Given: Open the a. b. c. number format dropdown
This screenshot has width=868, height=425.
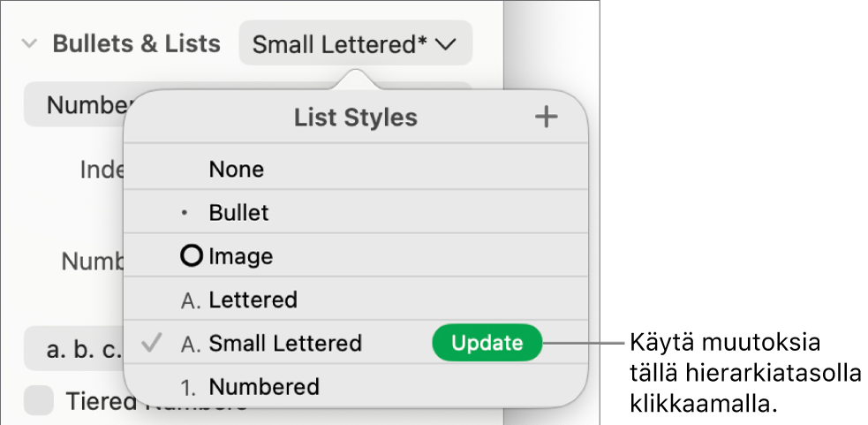Looking at the screenshot, I should (73, 349).
